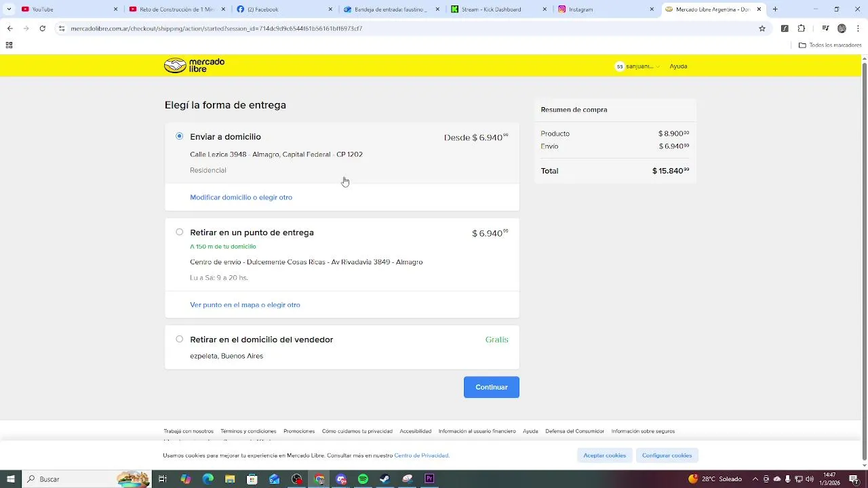Open the Ayuda link in header
Image resolution: width=868 pixels, height=488 pixels.
pyautogui.click(x=678, y=66)
